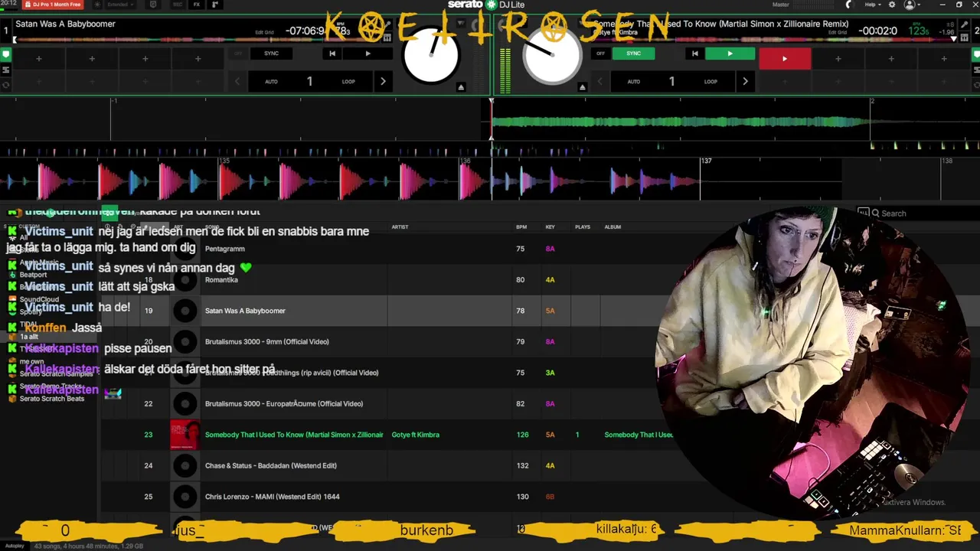Jump to cue start on deck 1
This screenshot has height=551, width=980.
coord(332,54)
